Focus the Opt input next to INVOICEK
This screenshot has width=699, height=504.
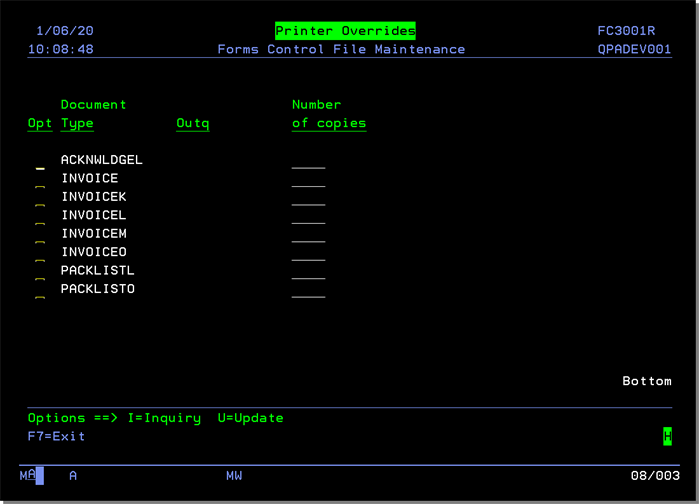point(40,203)
